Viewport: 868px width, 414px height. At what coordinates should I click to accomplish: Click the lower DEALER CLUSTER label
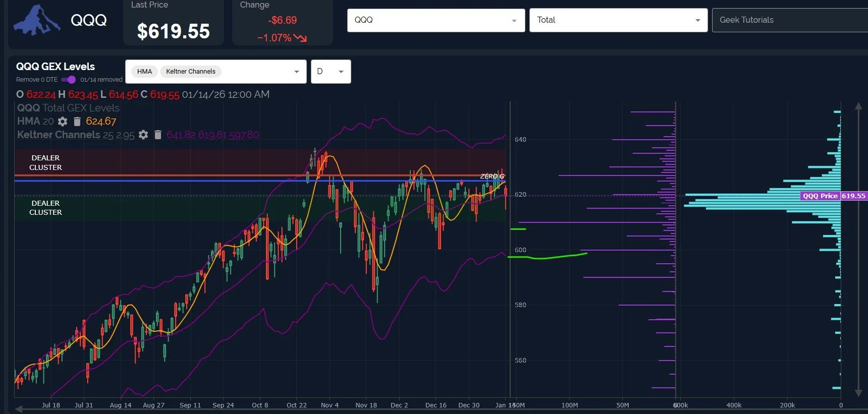pyautogui.click(x=45, y=208)
